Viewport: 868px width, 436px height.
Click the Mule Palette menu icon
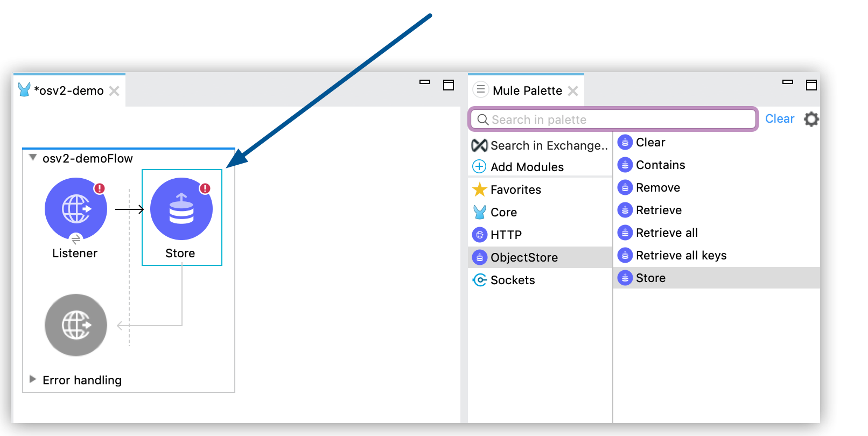pyautogui.click(x=481, y=90)
